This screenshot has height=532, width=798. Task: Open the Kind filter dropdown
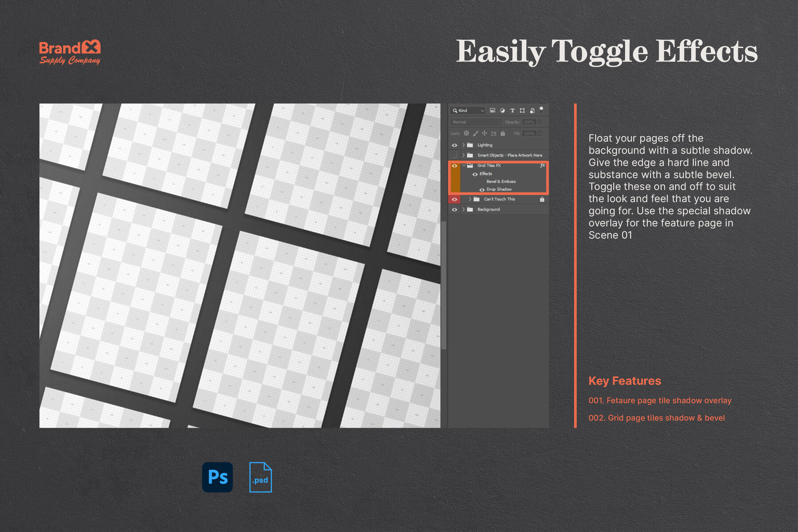467,110
